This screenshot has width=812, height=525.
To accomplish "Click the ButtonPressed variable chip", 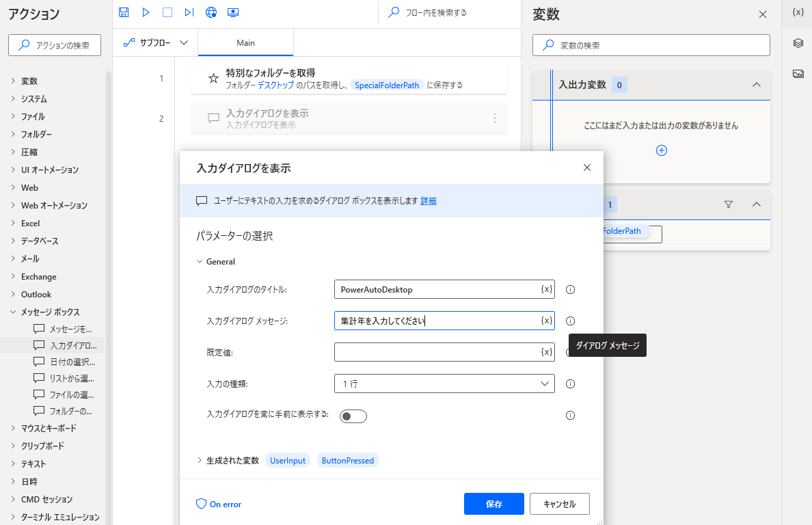I will pos(347,460).
